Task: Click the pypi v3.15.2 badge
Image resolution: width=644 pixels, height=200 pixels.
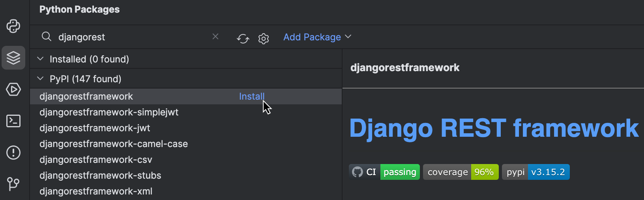Action: pyautogui.click(x=535, y=172)
